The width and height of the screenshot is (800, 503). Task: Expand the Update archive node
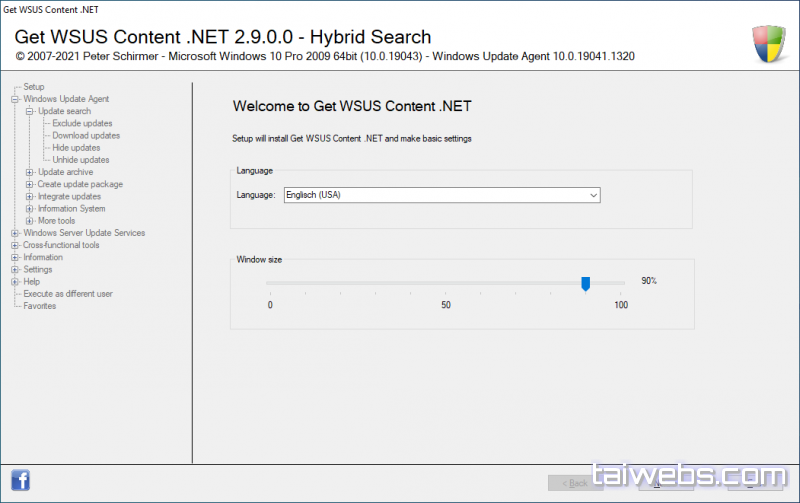pyautogui.click(x=30, y=172)
